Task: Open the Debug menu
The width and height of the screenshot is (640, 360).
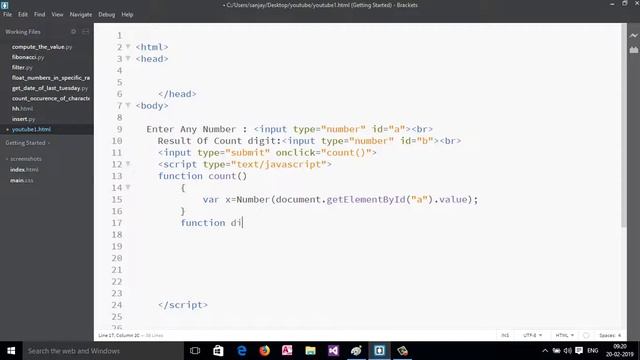Action: [x=107, y=14]
